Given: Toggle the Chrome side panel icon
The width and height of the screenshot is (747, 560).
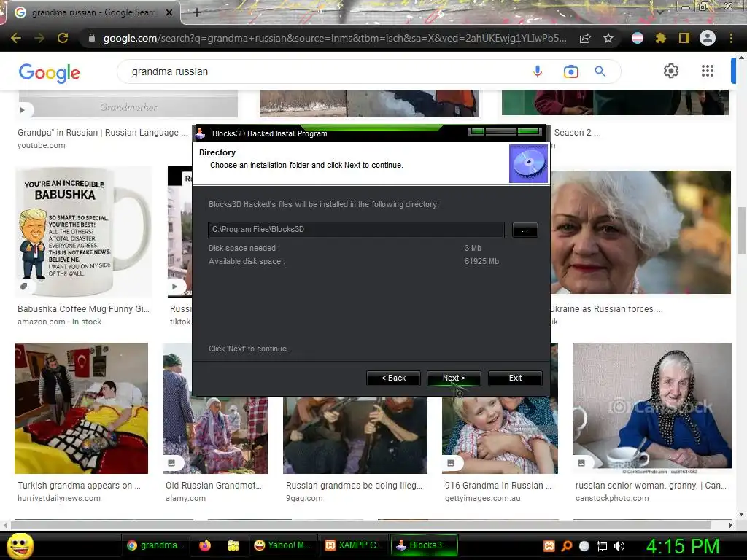Looking at the screenshot, I should [684, 38].
